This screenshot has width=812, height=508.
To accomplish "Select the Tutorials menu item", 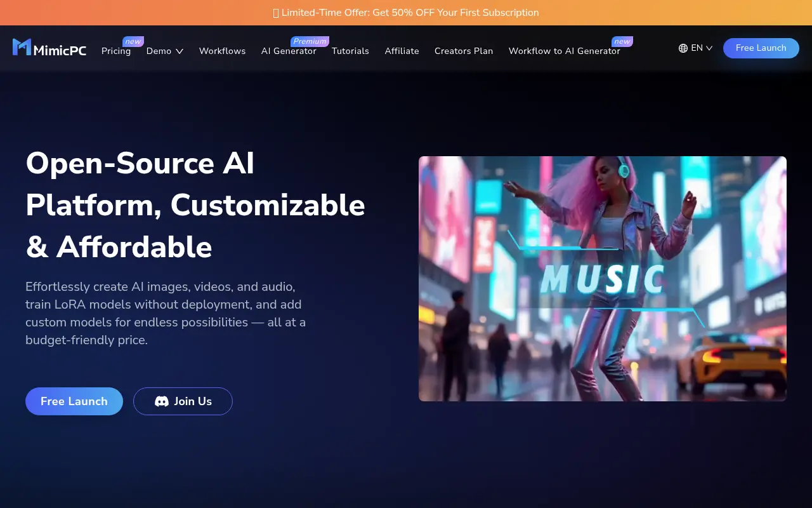I will tap(350, 51).
